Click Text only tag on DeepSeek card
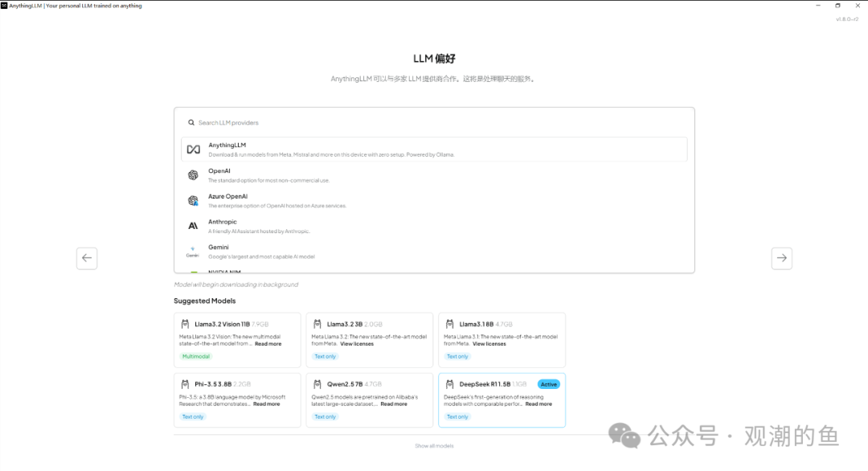 pyautogui.click(x=457, y=417)
